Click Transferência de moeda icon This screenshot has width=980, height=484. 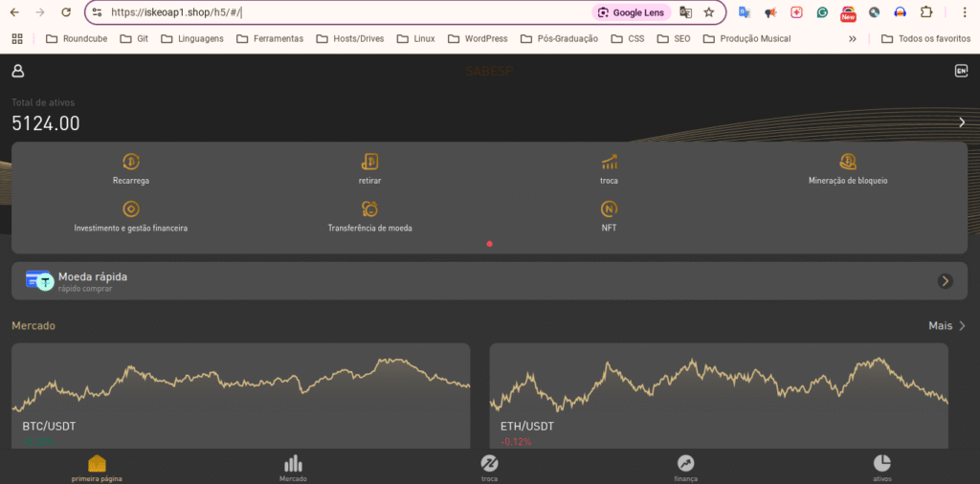click(x=369, y=209)
